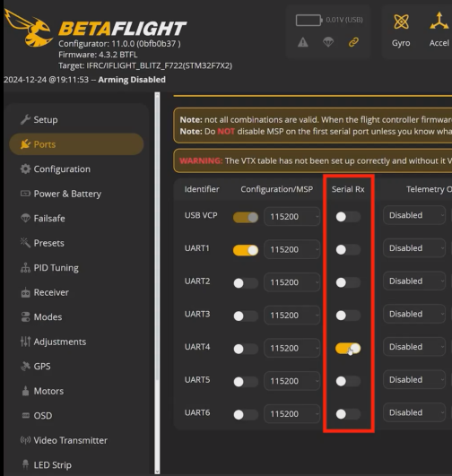This screenshot has width=452, height=476.
Task: Click the Accel sensor icon
Action: pos(439,22)
